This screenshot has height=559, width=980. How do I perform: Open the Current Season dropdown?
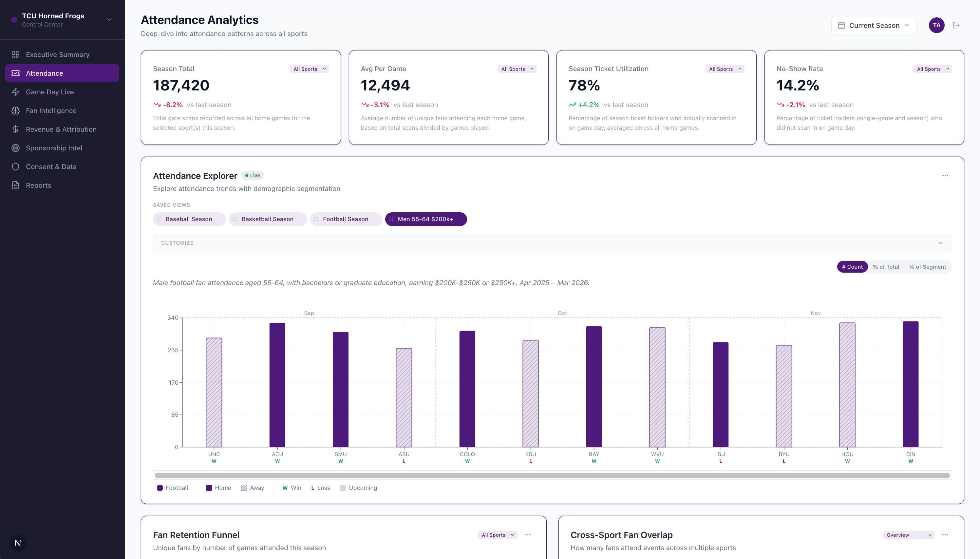pyautogui.click(x=874, y=25)
